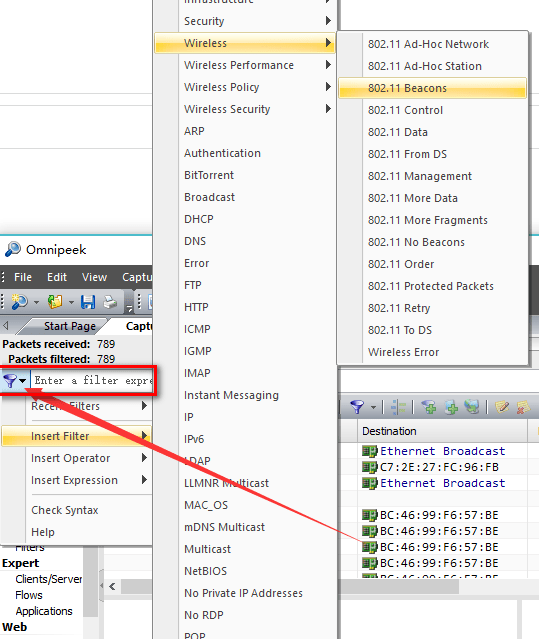Screen dimensions: 539x639
Task: Open dropdown arrow of the packet toolbar funnel
Action: point(373,407)
